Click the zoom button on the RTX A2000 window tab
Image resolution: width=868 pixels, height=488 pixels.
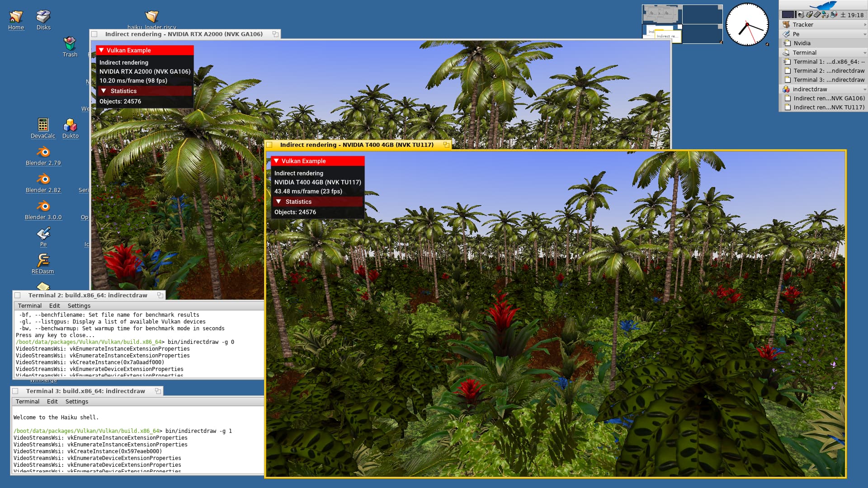(x=275, y=34)
